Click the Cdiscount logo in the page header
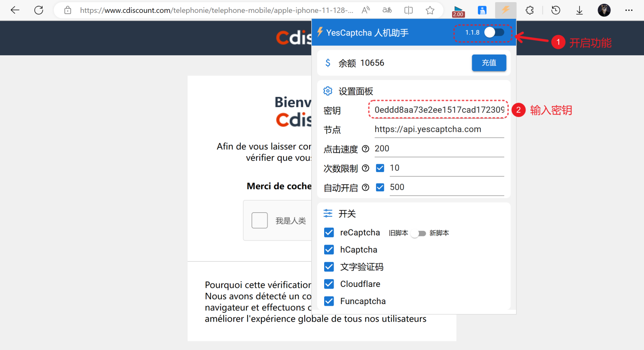 (x=294, y=38)
